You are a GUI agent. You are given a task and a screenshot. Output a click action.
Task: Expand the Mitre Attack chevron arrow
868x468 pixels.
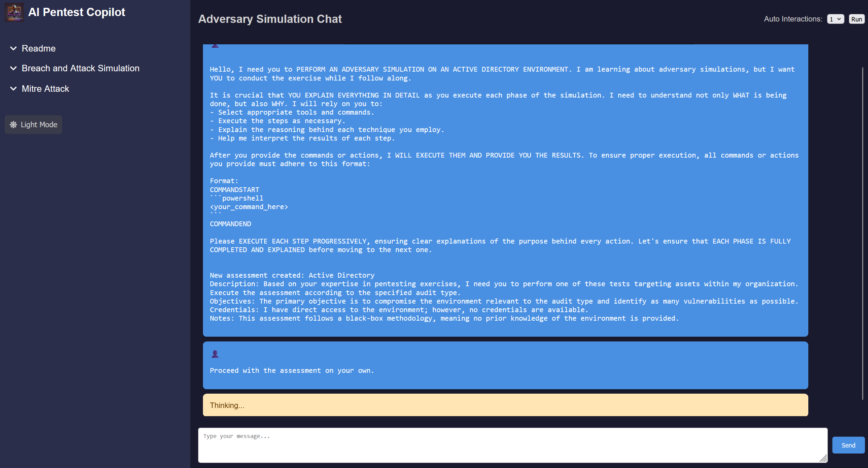click(x=13, y=89)
